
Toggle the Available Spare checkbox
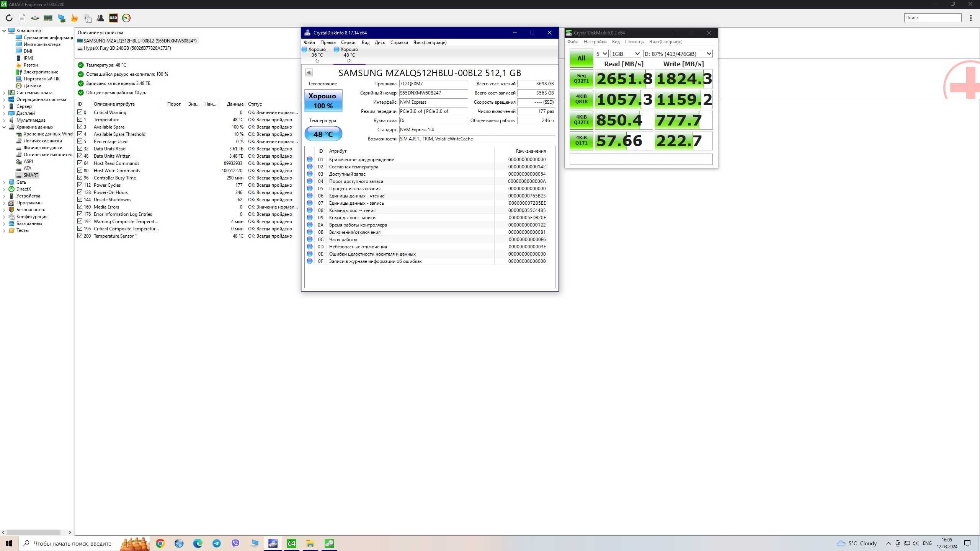[x=80, y=127]
